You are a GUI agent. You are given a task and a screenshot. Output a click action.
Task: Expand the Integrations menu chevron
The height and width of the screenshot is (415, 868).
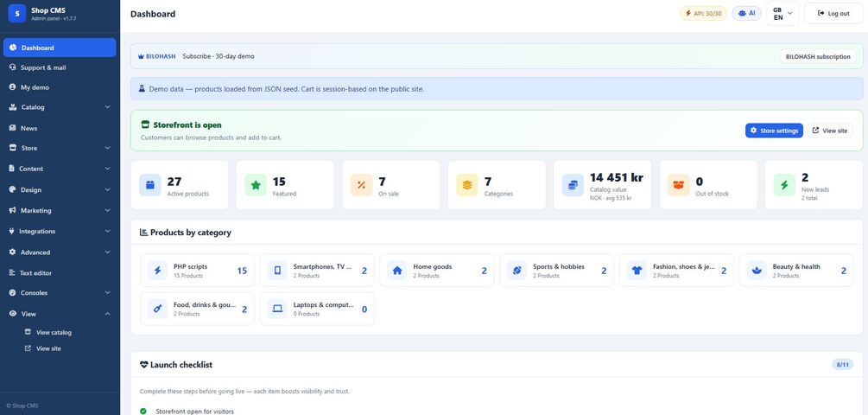tap(107, 231)
